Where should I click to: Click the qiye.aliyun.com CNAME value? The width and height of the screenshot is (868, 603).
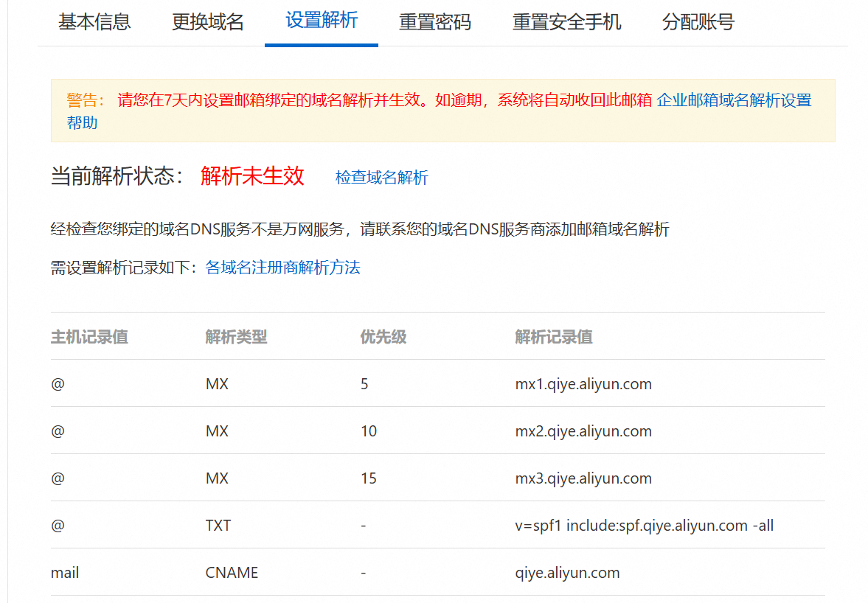coord(567,573)
